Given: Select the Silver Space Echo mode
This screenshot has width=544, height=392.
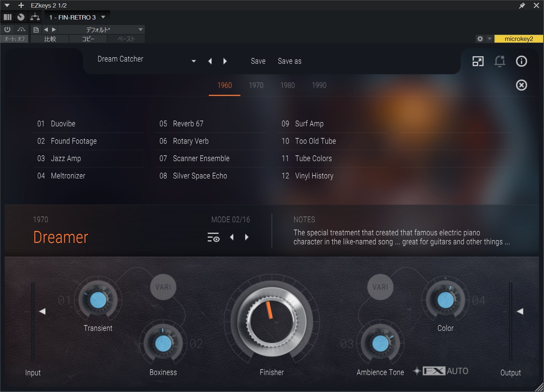Looking at the screenshot, I should pos(200,176).
